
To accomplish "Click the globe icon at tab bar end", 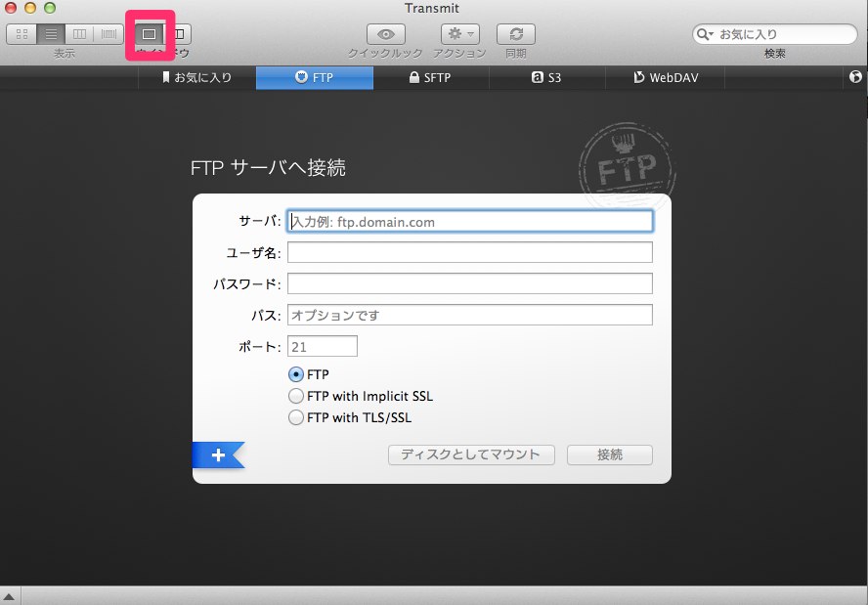I will [856, 77].
